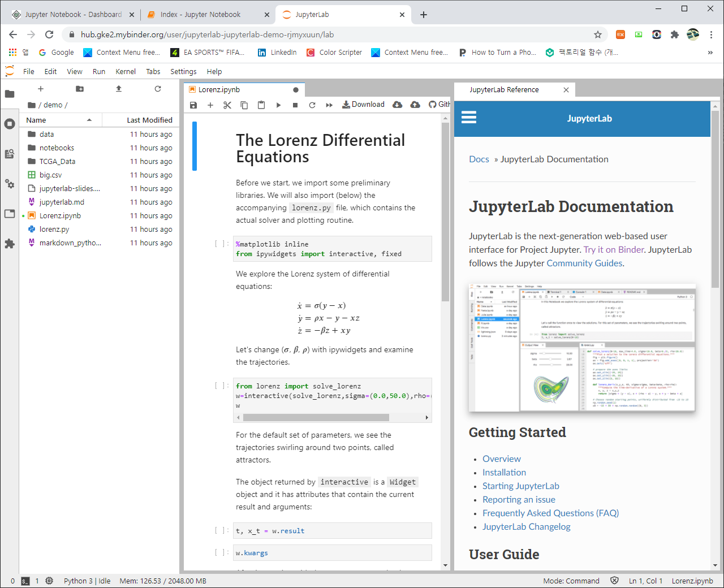Run the selected cell
724x588 pixels.
tap(278, 105)
